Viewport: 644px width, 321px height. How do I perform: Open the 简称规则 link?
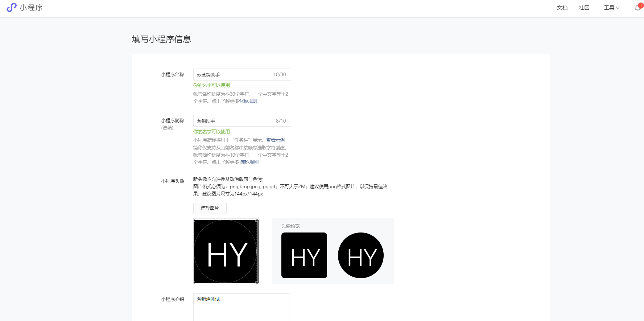[249, 162]
